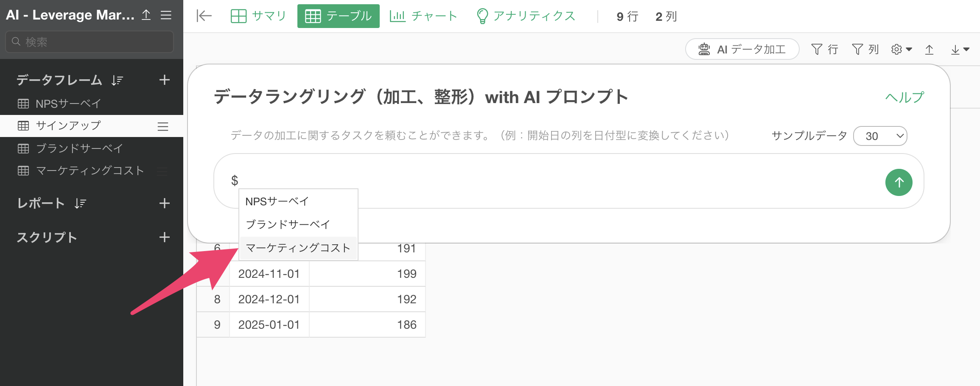Screen dimensions: 980x386
Task: Choose NPSサーベイ in the autocomplete list
Action: point(277,201)
